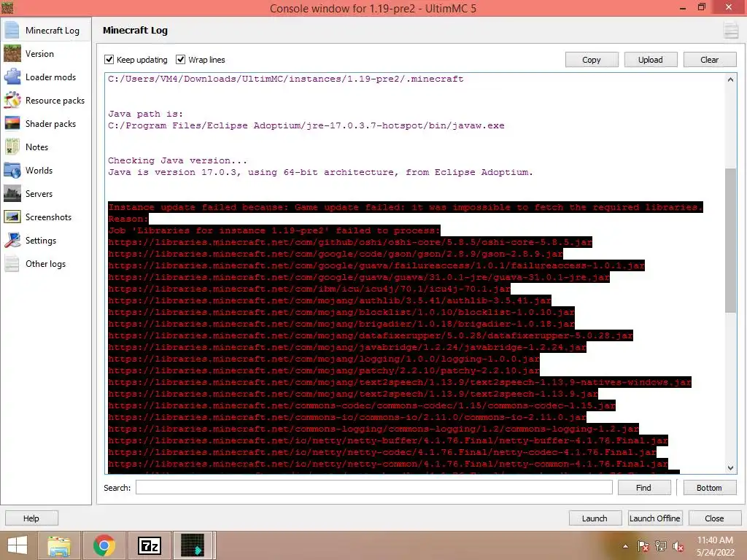Image resolution: width=747 pixels, height=560 pixels.
Task: Click the 'Java path is:' log line
Action: pyautogui.click(x=145, y=114)
